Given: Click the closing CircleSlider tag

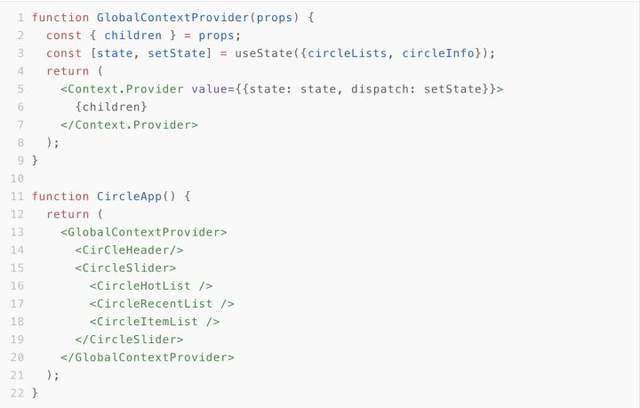Looking at the screenshot, I should point(129,339).
